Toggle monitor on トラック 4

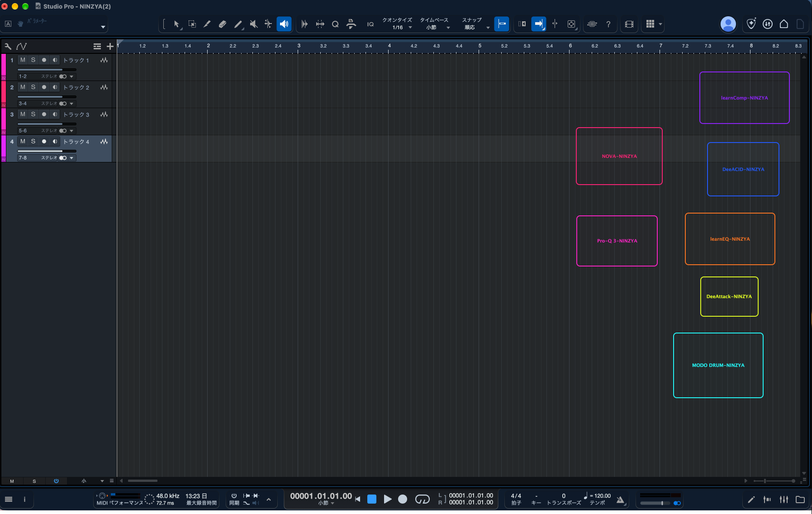pos(55,141)
